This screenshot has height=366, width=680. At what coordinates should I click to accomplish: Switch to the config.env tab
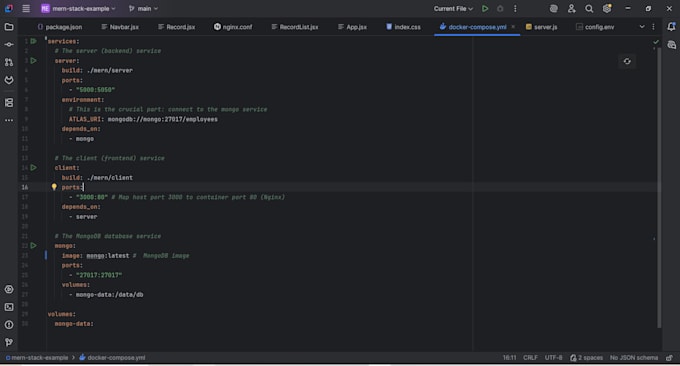pyautogui.click(x=595, y=27)
